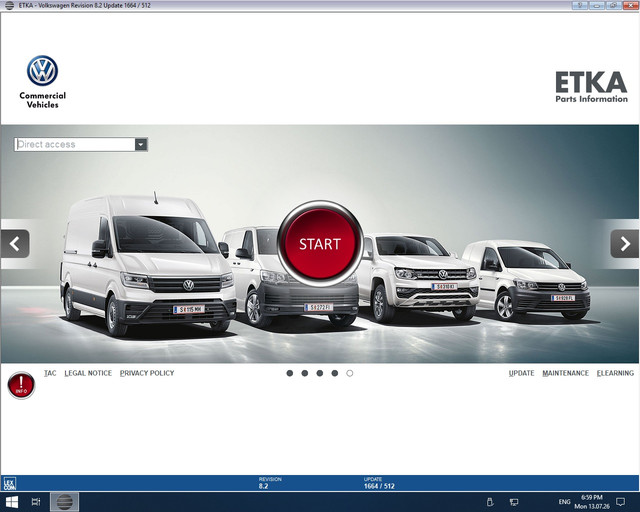The height and width of the screenshot is (512, 640).
Task: Go to previous slide with left arrow
Action: 15,244
